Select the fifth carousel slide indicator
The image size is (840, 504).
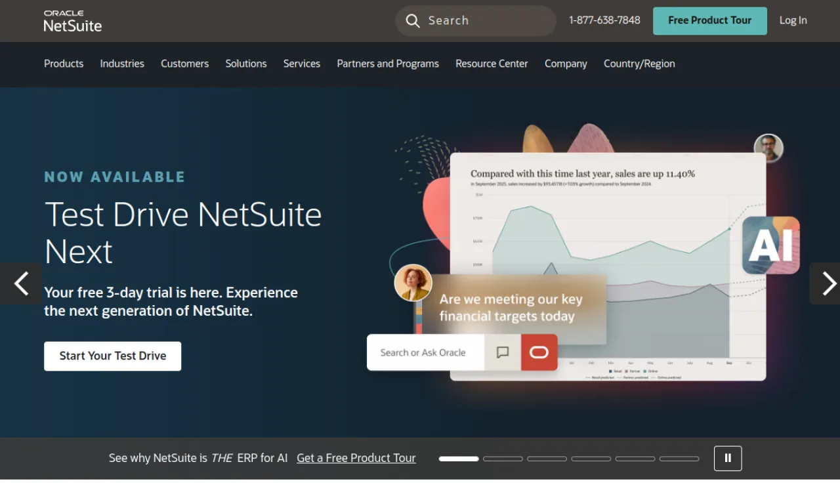(x=635, y=459)
